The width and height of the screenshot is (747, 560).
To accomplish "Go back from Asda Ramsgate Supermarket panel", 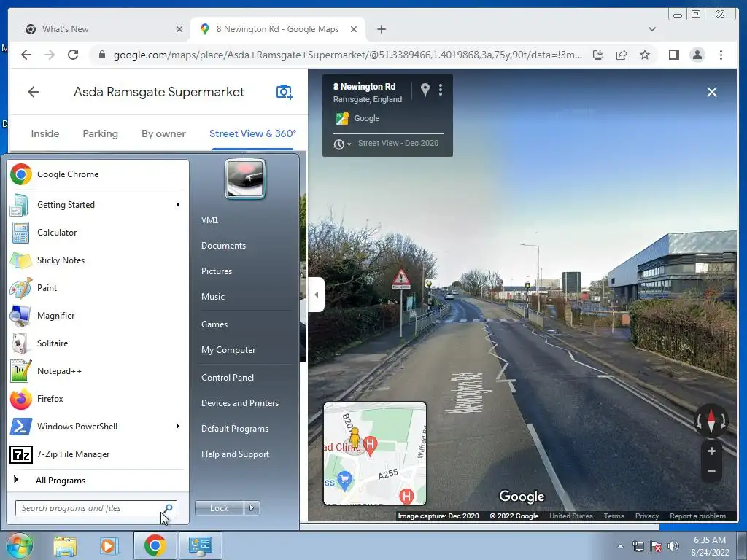I will 34,91.
